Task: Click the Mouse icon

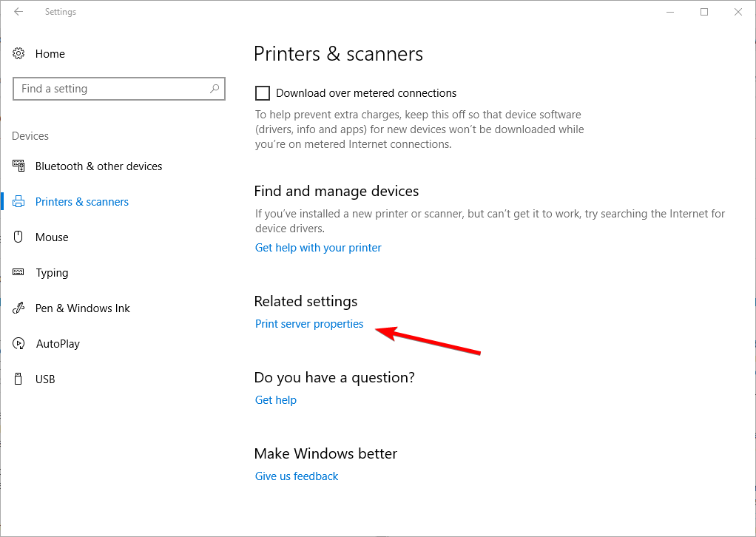Action: tap(18, 237)
